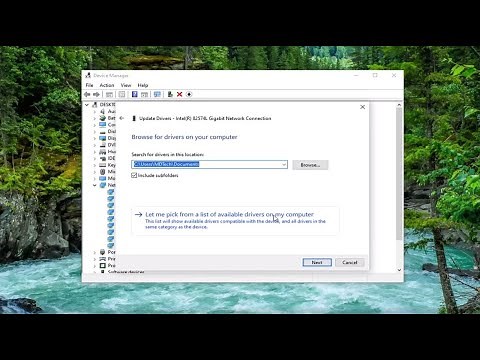480x360 pixels.
Task: Open the File menu
Action: (89, 85)
